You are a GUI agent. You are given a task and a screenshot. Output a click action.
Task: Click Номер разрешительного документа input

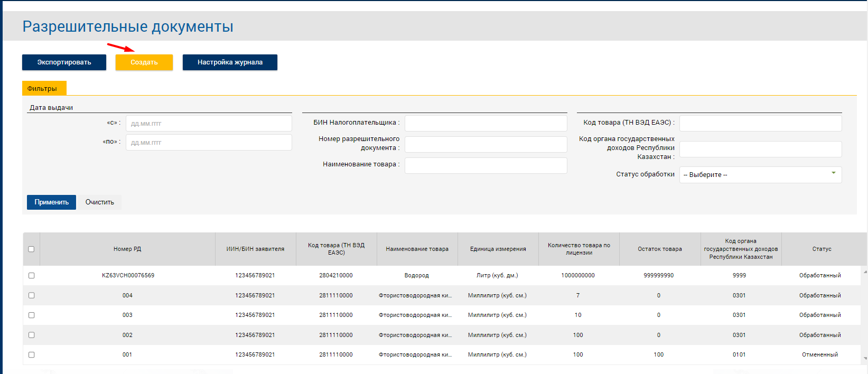pos(486,144)
